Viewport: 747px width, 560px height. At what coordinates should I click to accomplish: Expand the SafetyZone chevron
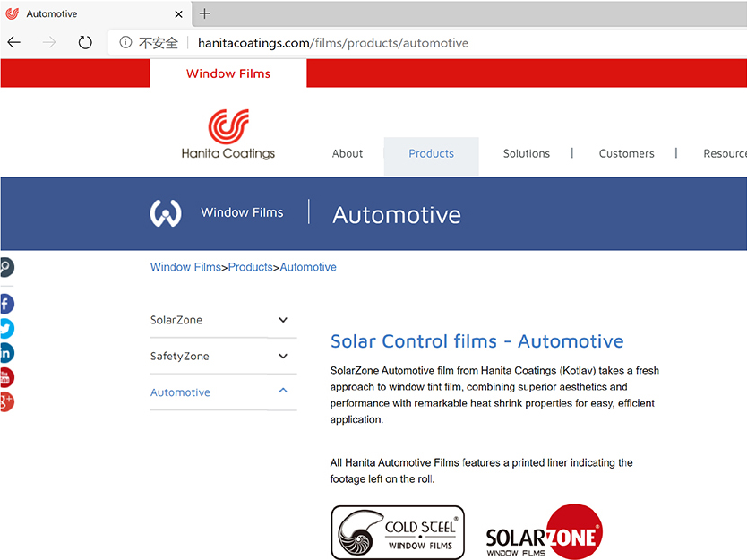pyautogui.click(x=283, y=356)
